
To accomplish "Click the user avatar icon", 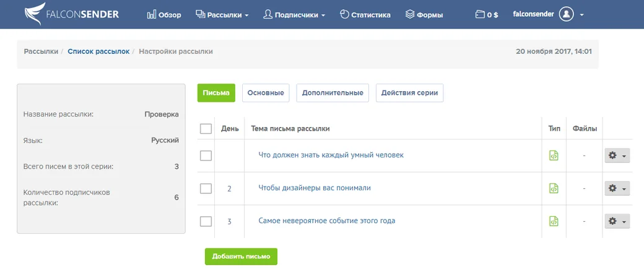I will 567,14.
